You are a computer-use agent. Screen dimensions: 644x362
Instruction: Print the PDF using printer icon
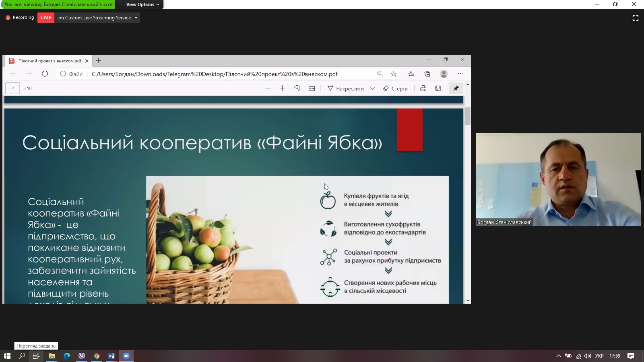(423, 88)
